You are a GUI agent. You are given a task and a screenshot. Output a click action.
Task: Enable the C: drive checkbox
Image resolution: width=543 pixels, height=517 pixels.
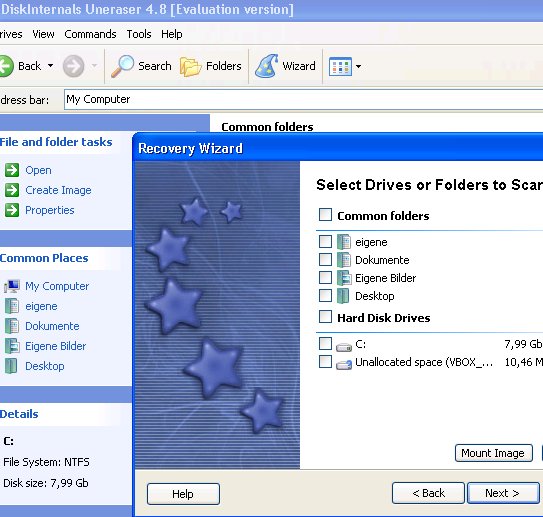[325, 344]
